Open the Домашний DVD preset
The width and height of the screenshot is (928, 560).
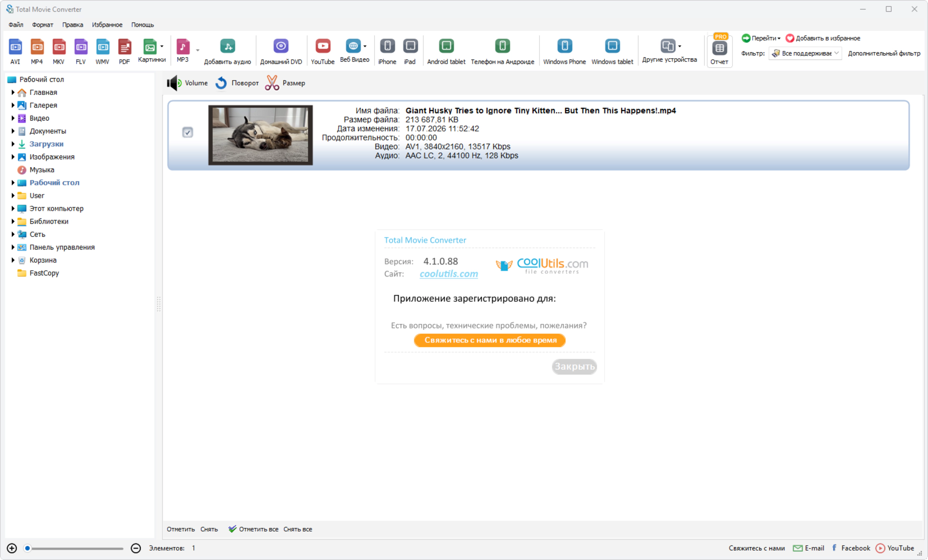click(x=281, y=51)
